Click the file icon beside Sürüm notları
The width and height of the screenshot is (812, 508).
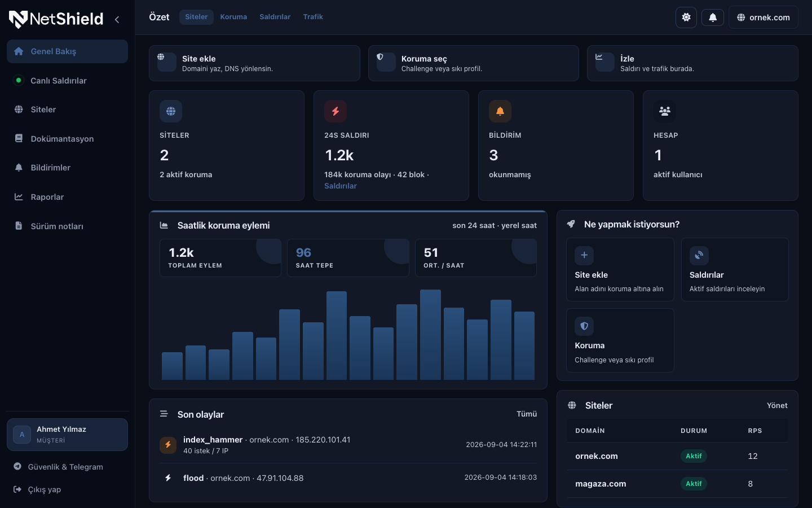click(19, 226)
